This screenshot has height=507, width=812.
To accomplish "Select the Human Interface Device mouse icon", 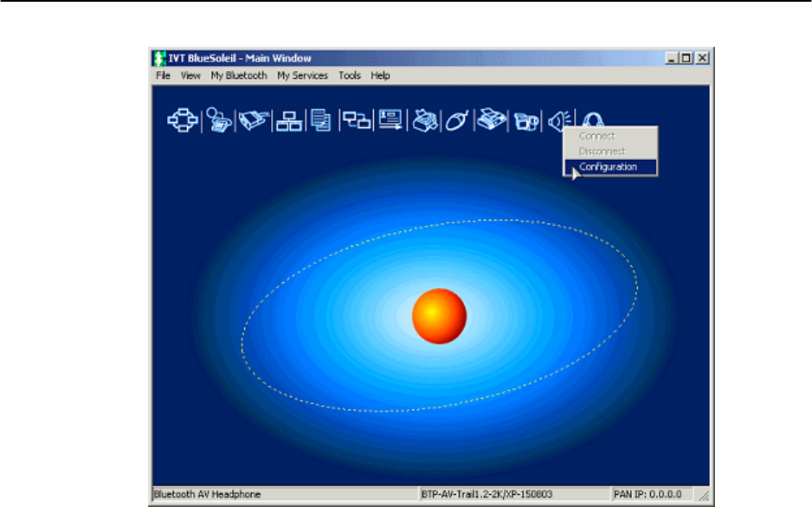I will (x=457, y=120).
